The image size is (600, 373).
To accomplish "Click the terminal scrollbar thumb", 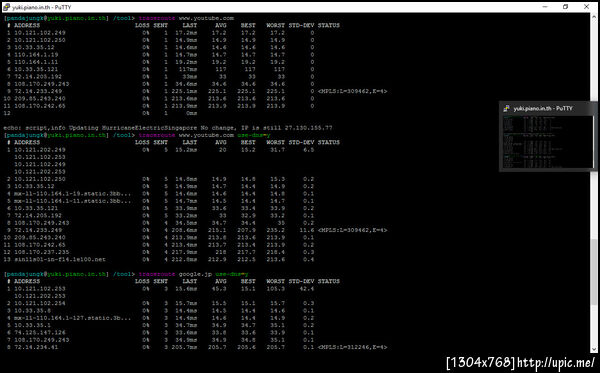I will tap(594, 272).
